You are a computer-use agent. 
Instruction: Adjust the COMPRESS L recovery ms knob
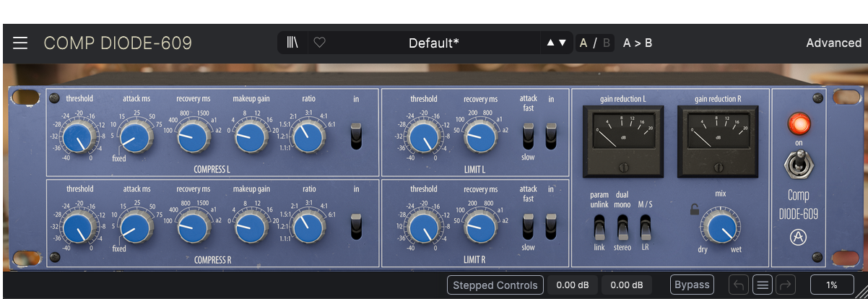point(193,136)
